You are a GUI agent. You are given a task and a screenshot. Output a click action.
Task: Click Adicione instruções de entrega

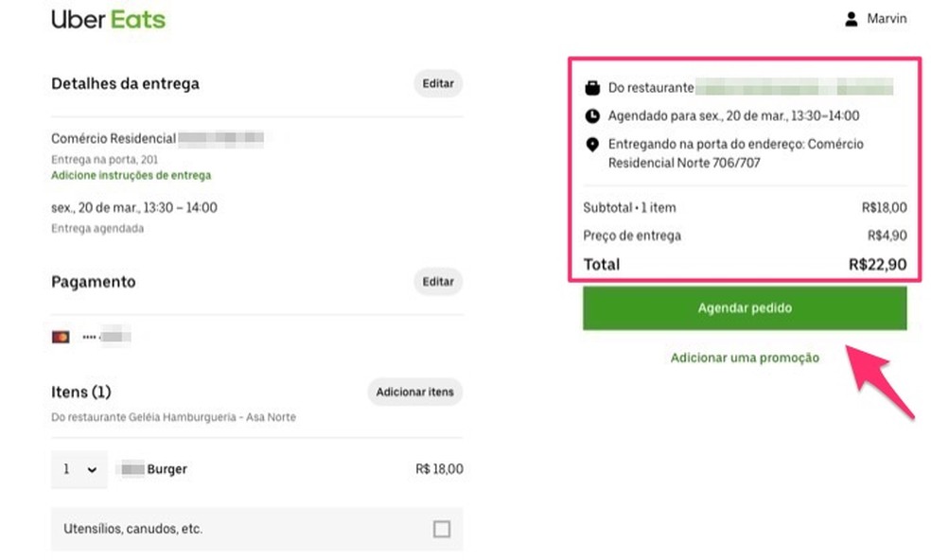pos(131,176)
